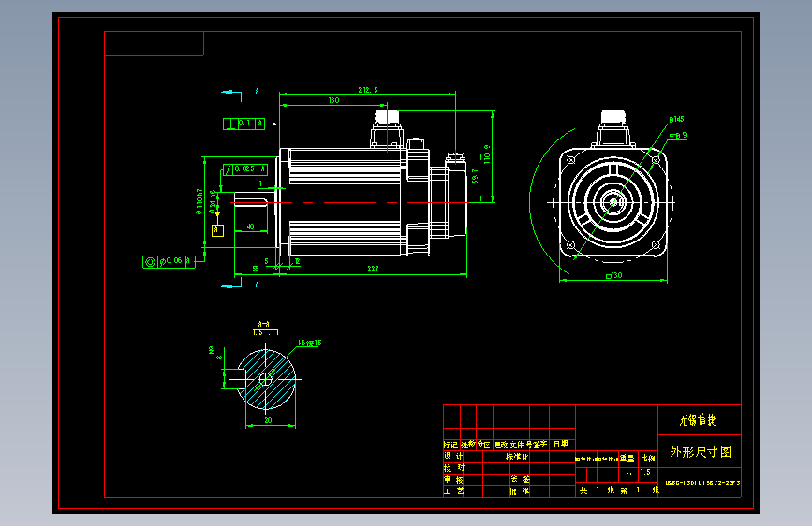This screenshot has height=526, width=812.
Task: Select the 校对 row label
Action: tap(454, 467)
